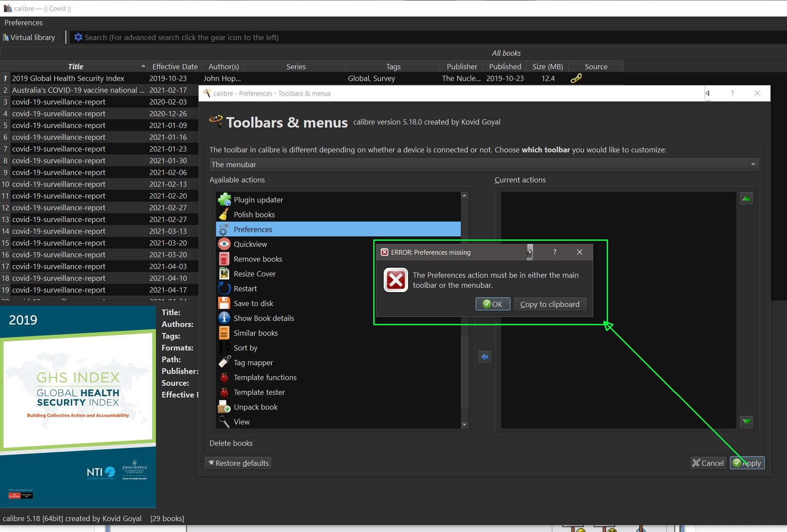Click the blue left arrow between lists
The height and width of the screenshot is (532, 787).
point(485,357)
